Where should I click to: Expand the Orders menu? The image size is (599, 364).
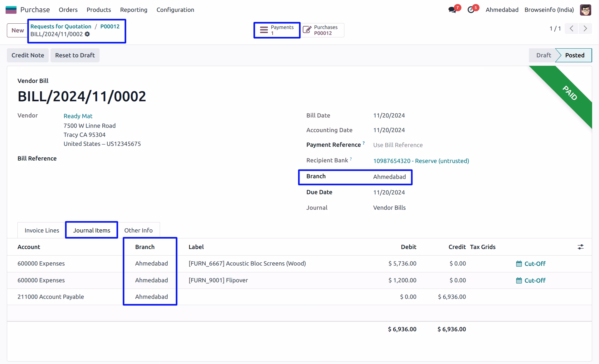coord(68,10)
